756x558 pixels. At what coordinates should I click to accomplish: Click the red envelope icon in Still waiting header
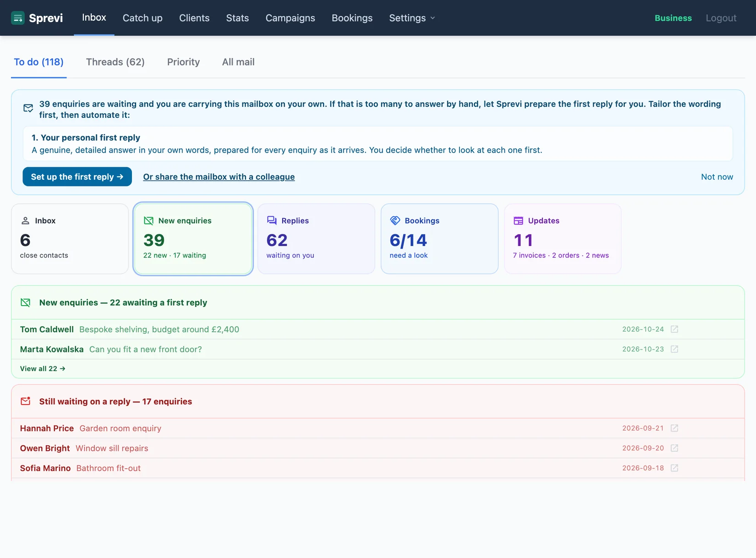coord(26,401)
